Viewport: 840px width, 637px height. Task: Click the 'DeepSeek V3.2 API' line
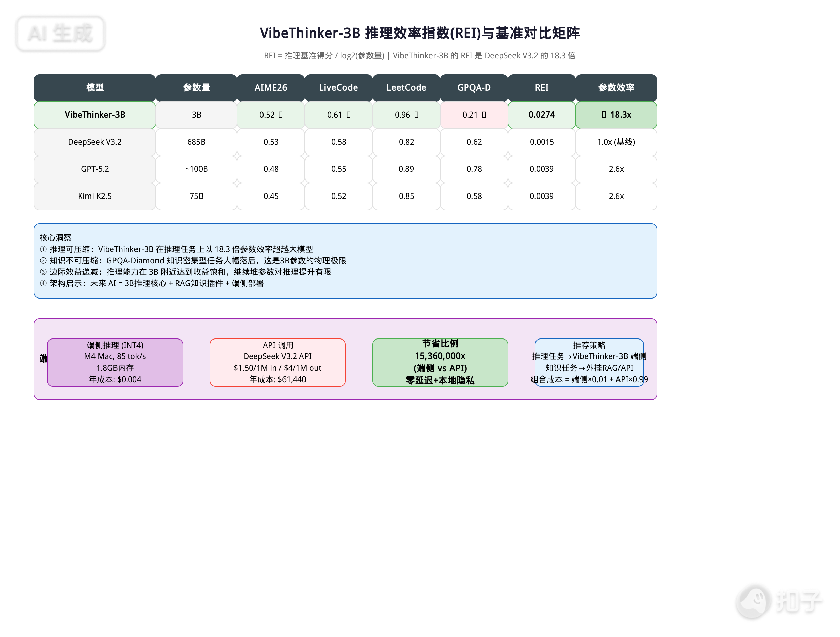click(278, 356)
